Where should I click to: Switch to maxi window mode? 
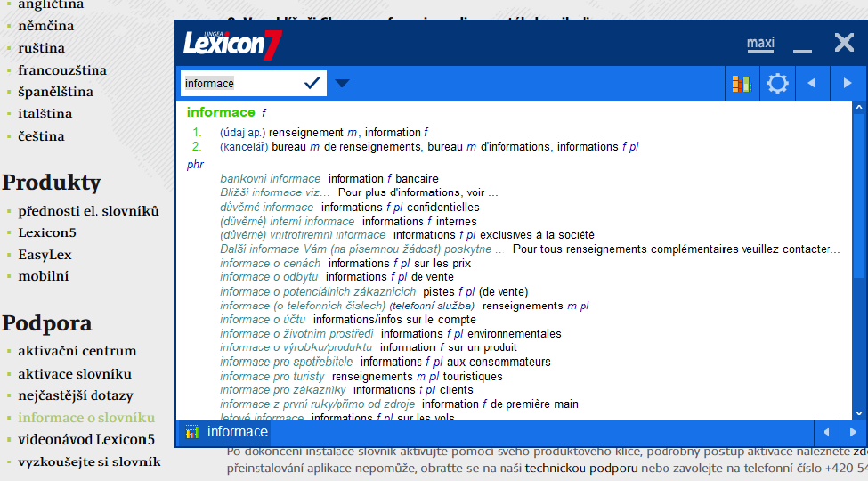tap(760, 43)
